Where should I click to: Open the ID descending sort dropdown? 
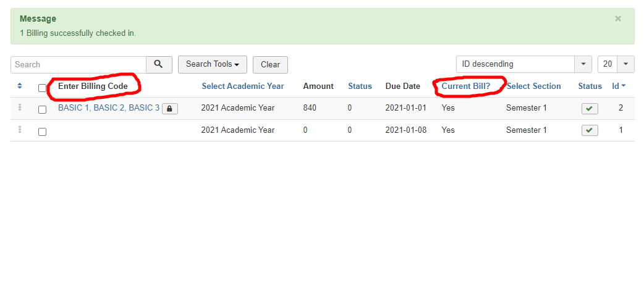(x=523, y=64)
